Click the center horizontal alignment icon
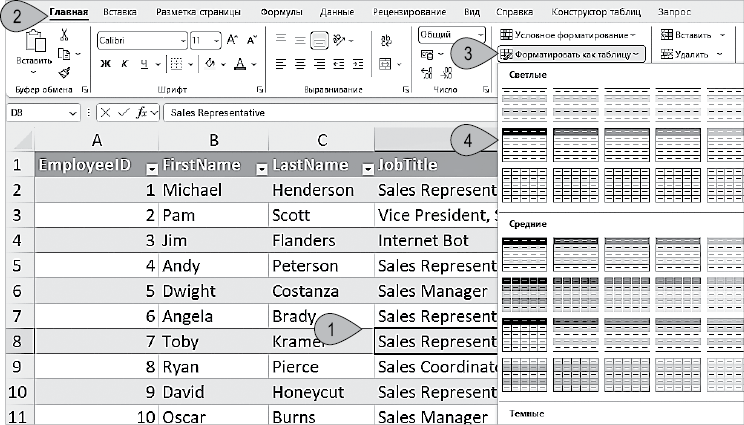Image resolution: width=744 pixels, height=425 pixels. [302, 63]
